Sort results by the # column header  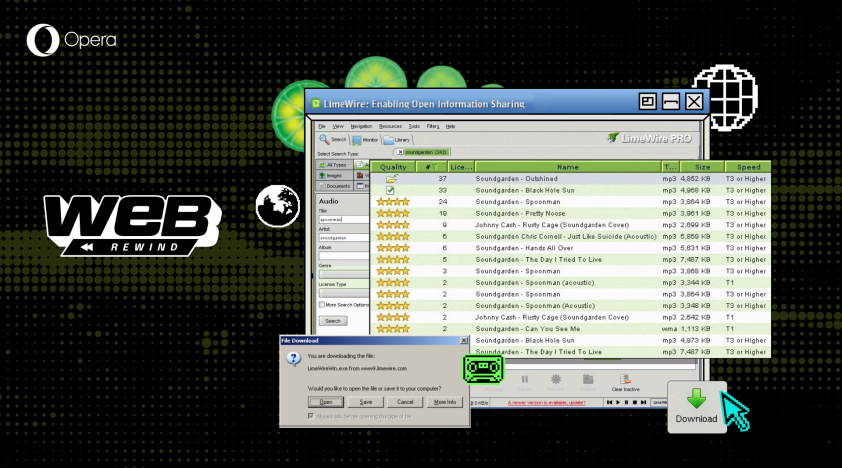click(x=429, y=167)
